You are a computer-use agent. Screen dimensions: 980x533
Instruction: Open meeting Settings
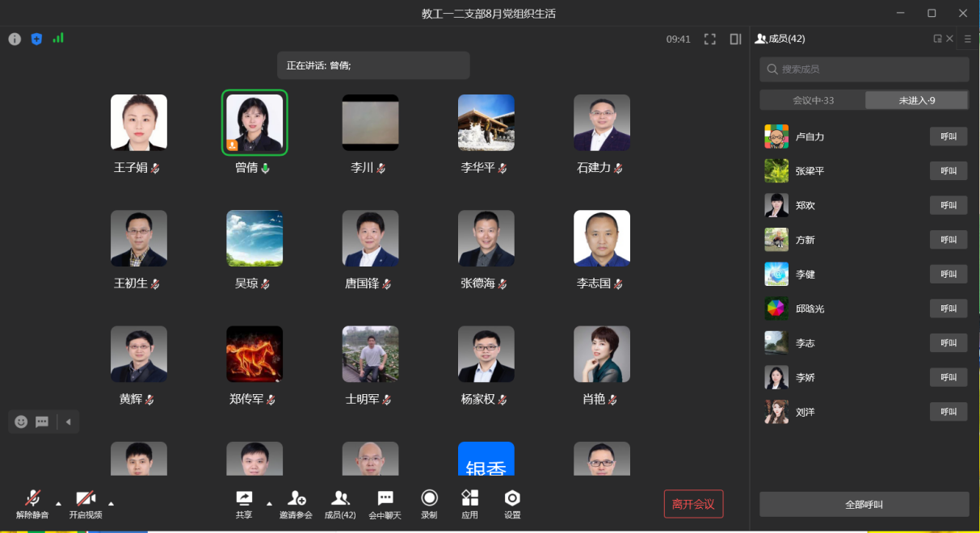(x=512, y=503)
